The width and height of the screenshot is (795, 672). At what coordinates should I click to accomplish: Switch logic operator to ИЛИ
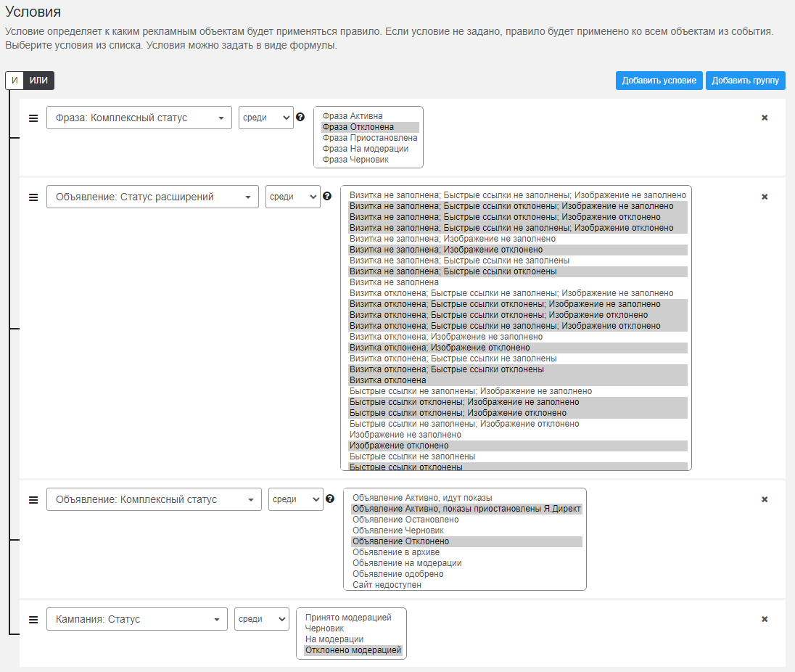[x=39, y=81]
